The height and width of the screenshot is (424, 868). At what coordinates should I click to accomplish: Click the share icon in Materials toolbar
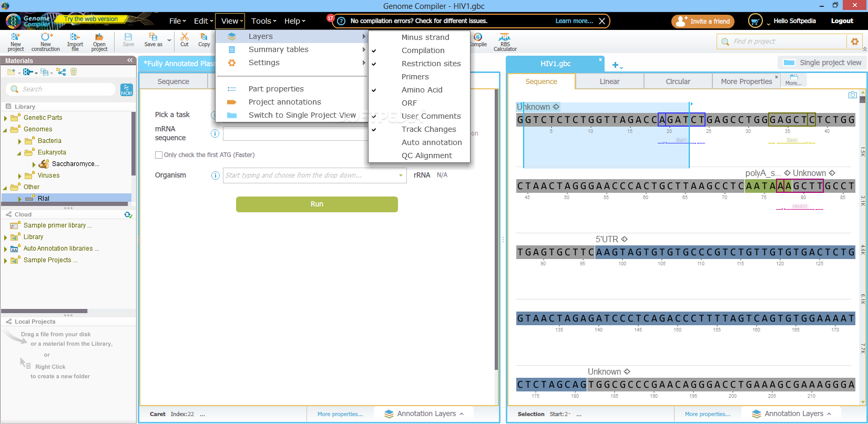tap(62, 72)
